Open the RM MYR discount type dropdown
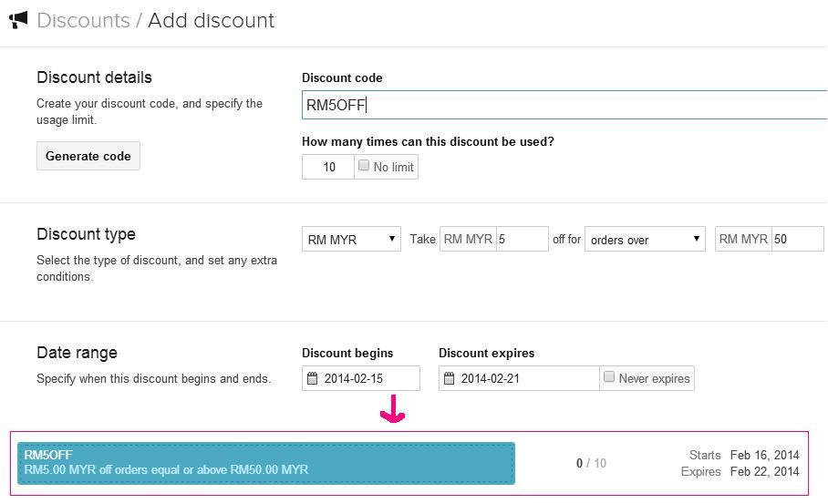The image size is (828, 504). [x=351, y=239]
